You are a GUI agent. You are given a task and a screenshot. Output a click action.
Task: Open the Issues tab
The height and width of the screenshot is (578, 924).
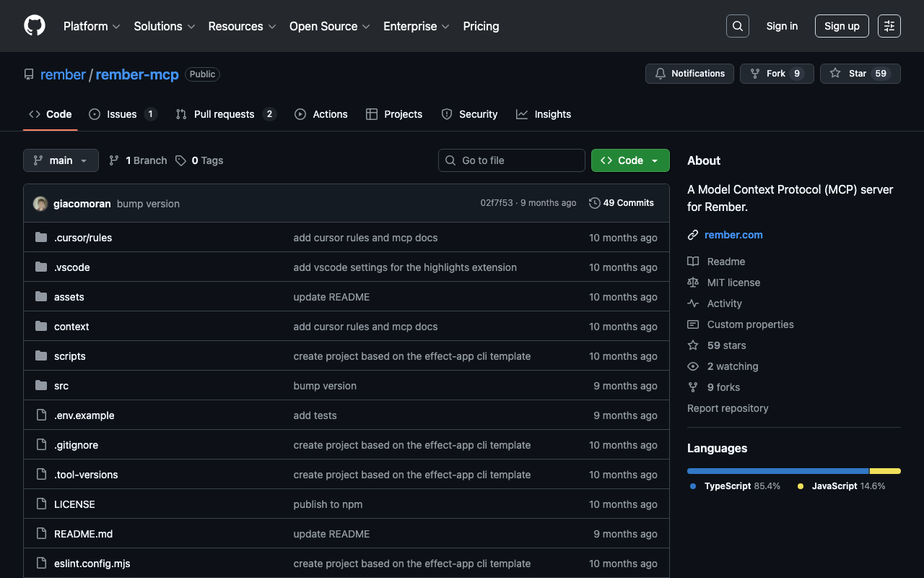tap(121, 114)
